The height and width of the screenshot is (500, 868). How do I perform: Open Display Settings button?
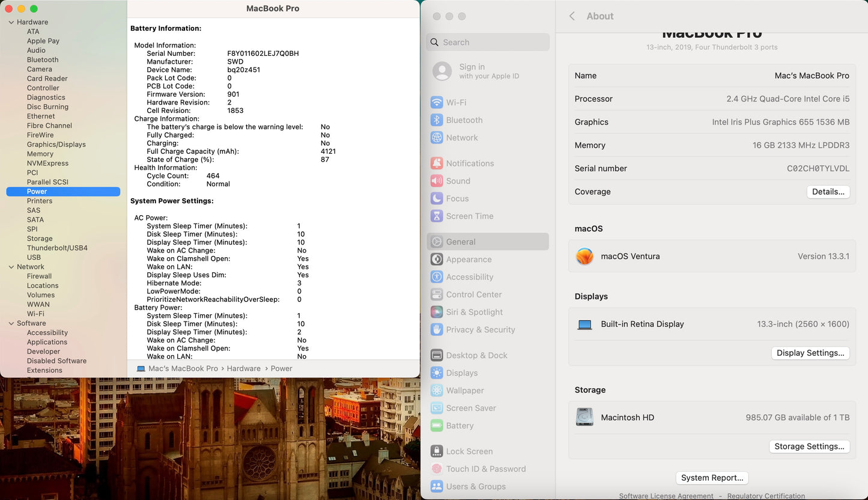pyautogui.click(x=810, y=353)
